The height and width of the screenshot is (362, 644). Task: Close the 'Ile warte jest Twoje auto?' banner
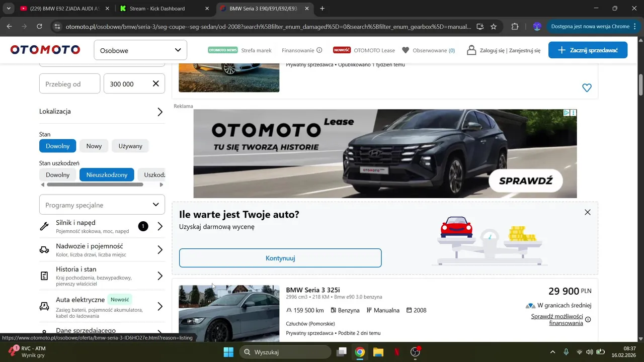click(x=587, y=212)
